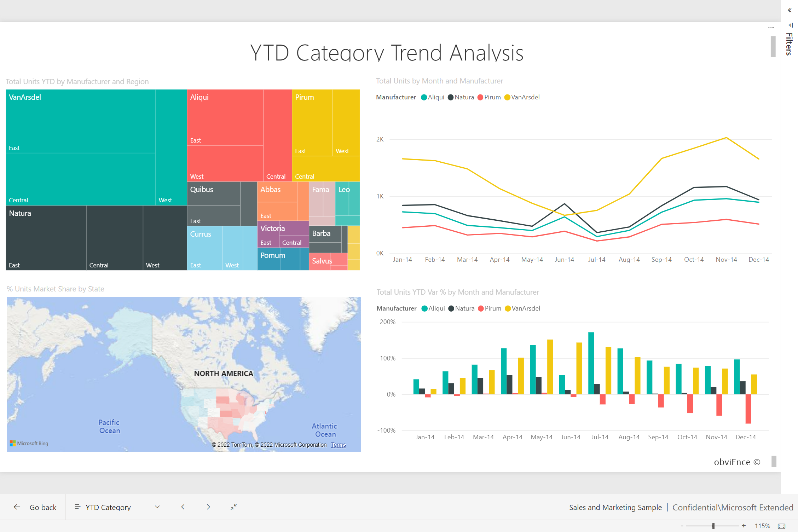Open the map Terms link
The image size is (798, 532).
pyautogui.click(x=338, y=445)
